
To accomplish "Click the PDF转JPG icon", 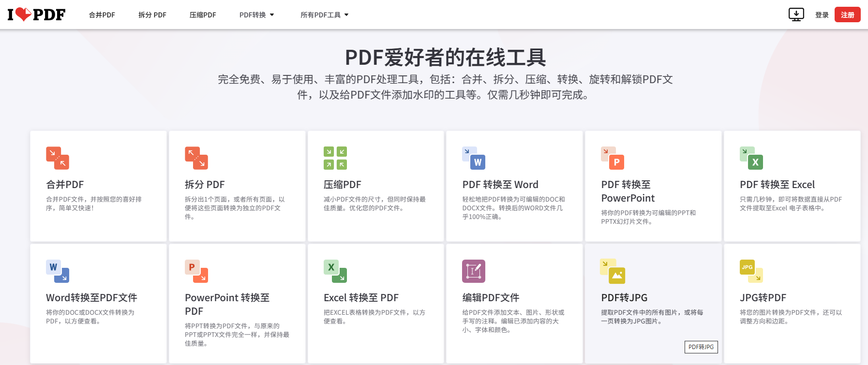I will coord(613,271).
